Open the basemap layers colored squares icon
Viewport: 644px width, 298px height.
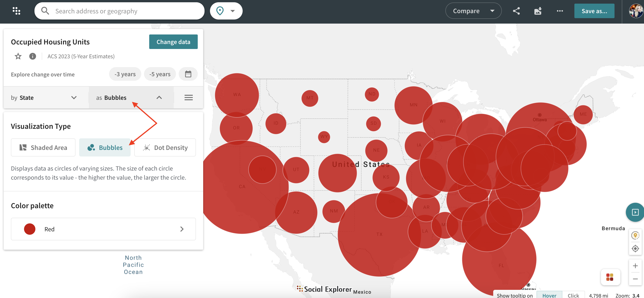(610, 277)
